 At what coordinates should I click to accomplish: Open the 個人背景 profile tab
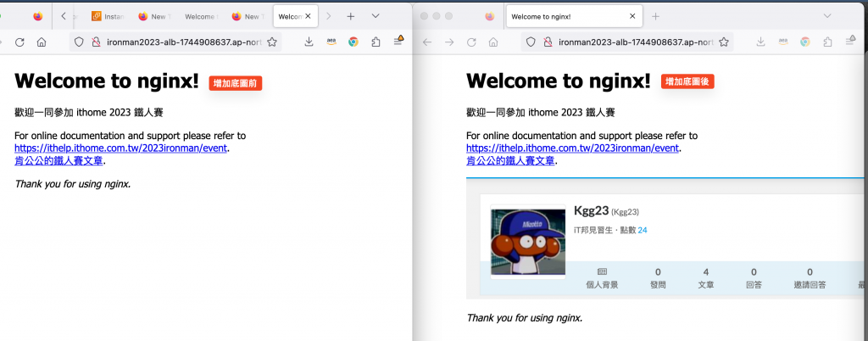click(602, 278)
